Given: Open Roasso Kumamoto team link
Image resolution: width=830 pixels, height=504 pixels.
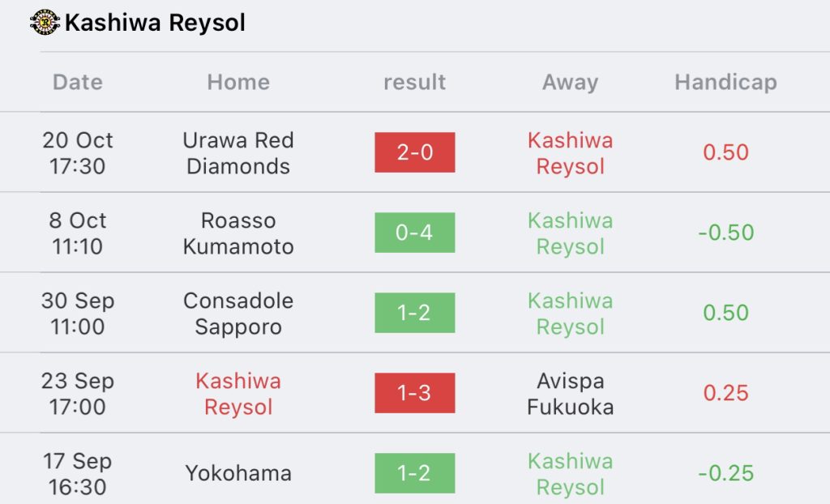Looking at the screenshot, I should coord(238,233).
